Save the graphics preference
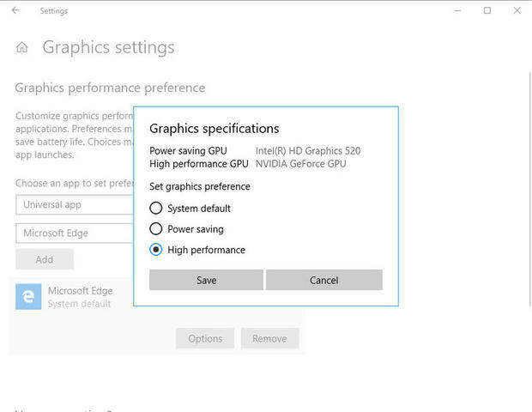The width and height of the screenshot is (532, 412). [206, 280]
